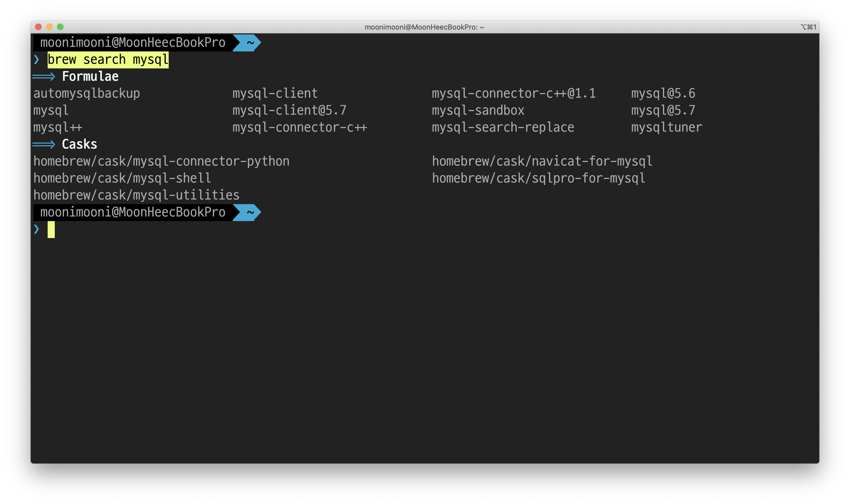The image size is (850, 504).
Task: Click the mysql@5.7 formula entry
Action: click(663, 110)
